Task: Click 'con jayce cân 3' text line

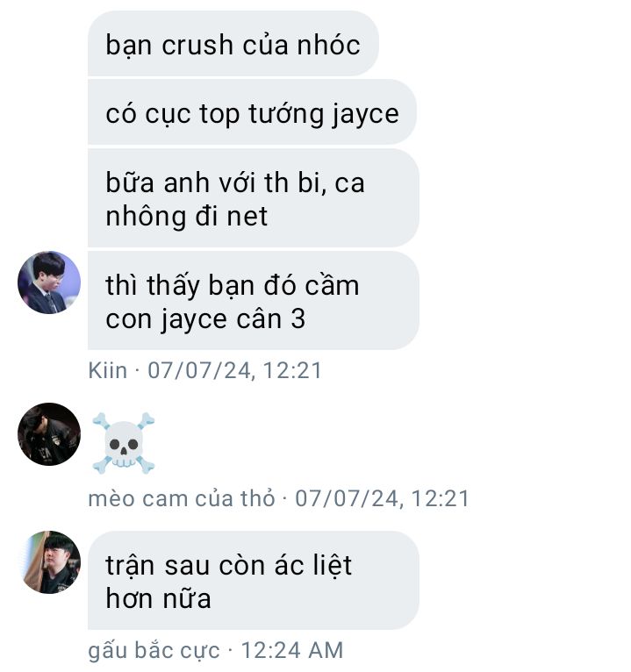Action: [x=205, y=320]
